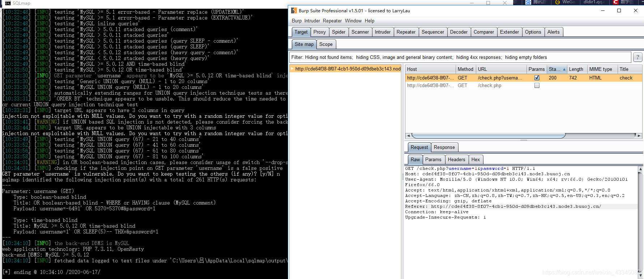Image resolution: width=644 pixels, height=279 pixels.
Task: Toggle sort on the Status column
Action: [557, 69]
